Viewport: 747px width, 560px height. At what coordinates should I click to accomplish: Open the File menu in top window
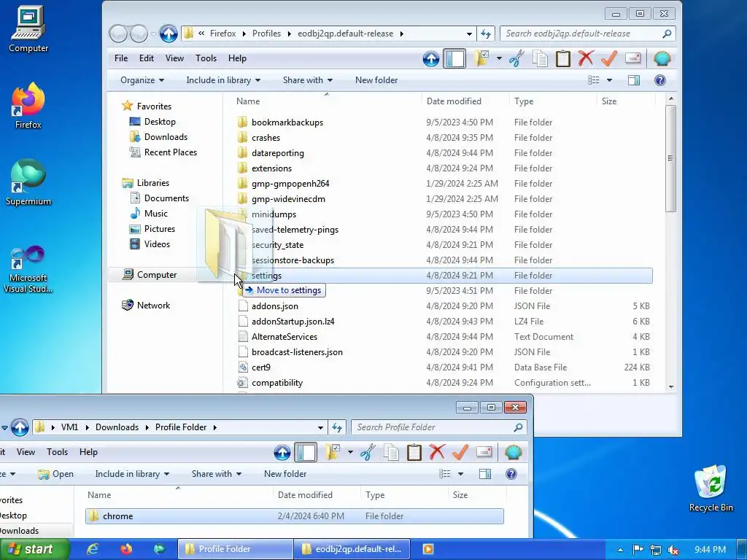point(121,58)
